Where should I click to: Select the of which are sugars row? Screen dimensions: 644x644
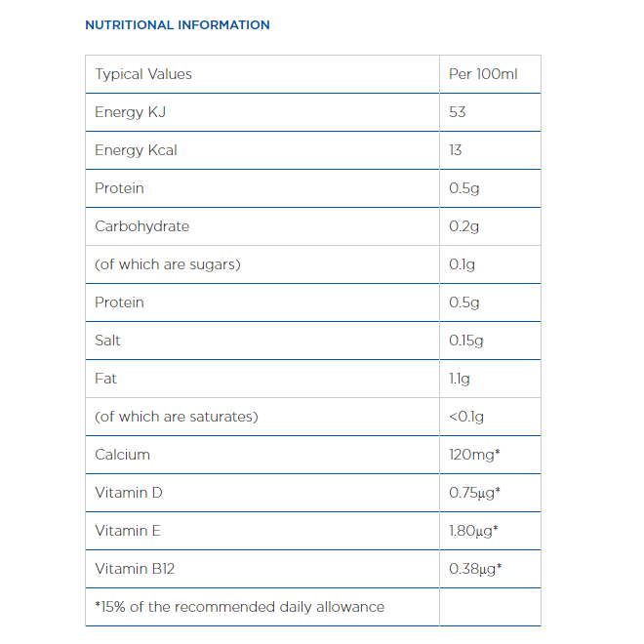point(313,264)
